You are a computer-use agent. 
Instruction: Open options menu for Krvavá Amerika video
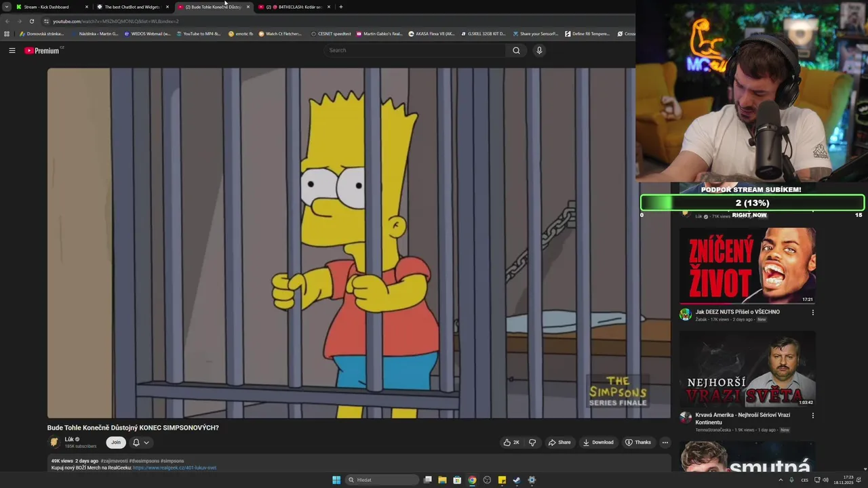[x=812, y=415]
